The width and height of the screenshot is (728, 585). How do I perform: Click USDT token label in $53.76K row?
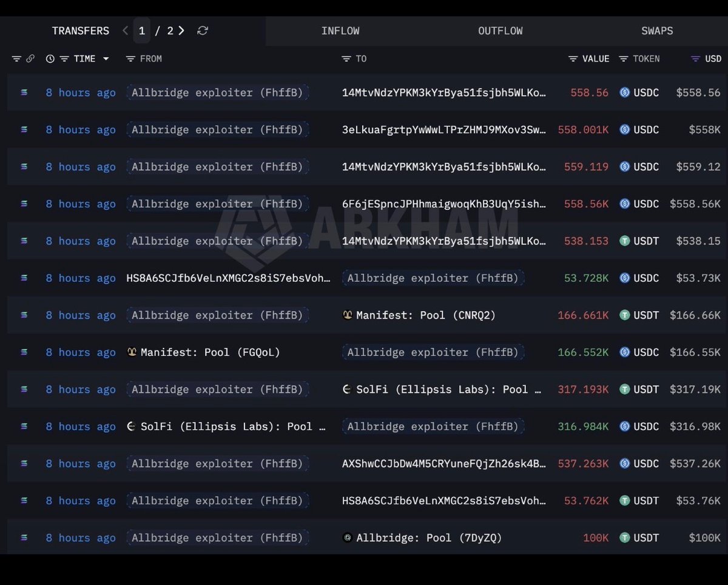click(x=647, y=501)
